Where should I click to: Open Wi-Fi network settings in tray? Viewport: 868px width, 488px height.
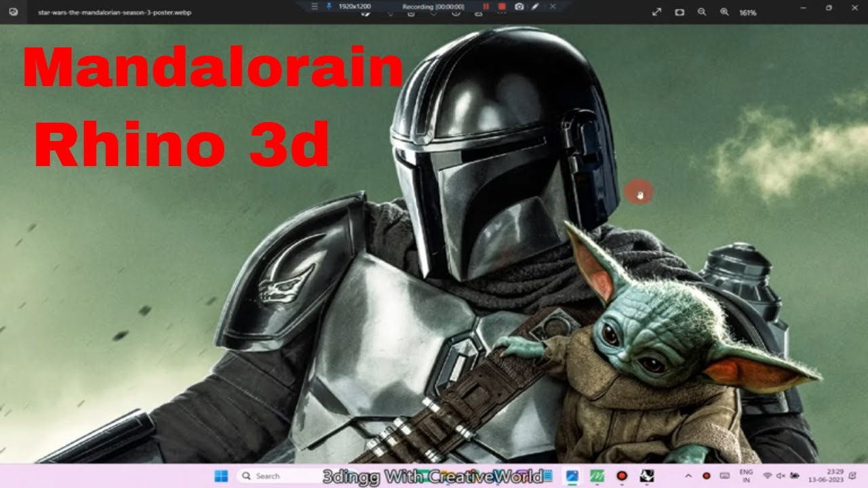[x=768, y=476]
